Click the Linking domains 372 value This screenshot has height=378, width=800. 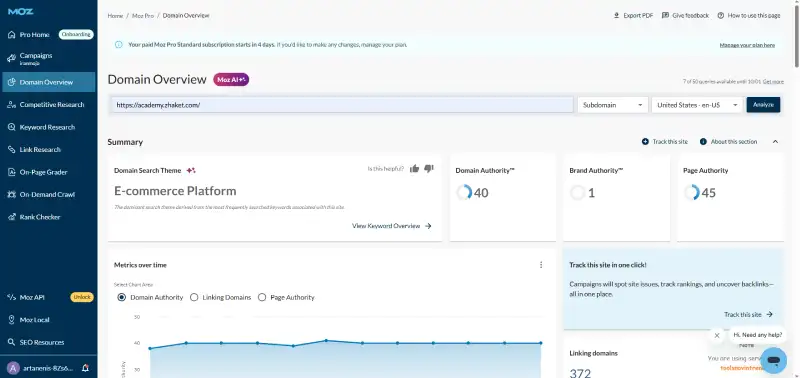[x=580, y=373]
